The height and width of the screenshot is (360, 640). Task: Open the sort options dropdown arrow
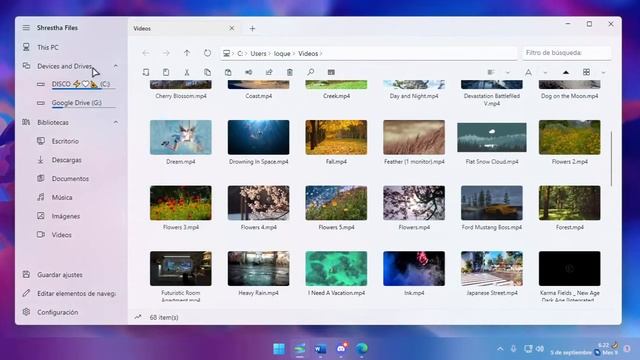click(x=508, y=73)
